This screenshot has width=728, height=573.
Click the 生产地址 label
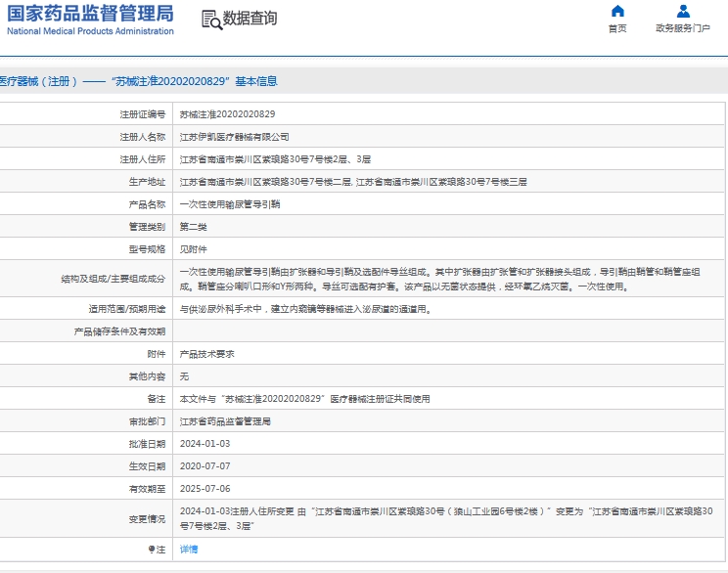(147, 182)
